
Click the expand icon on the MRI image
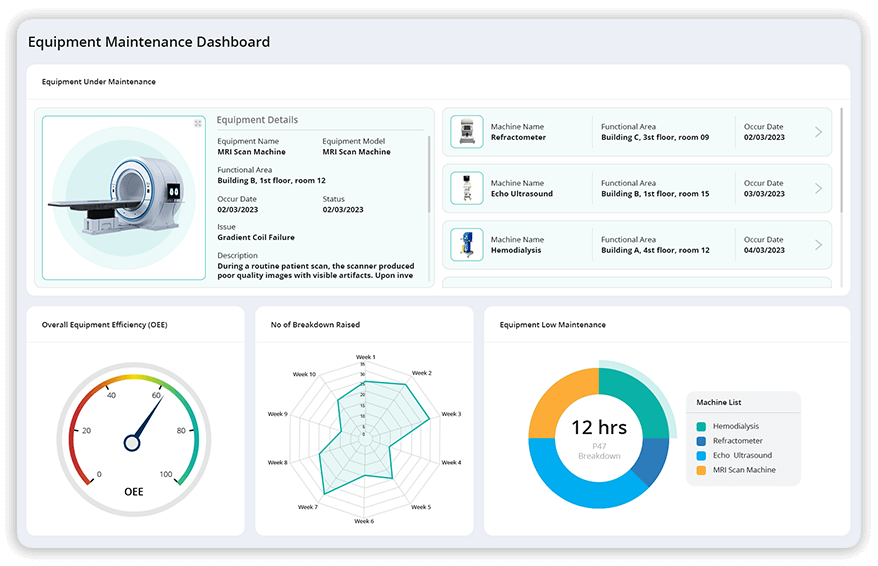click(x=198, y=123)
